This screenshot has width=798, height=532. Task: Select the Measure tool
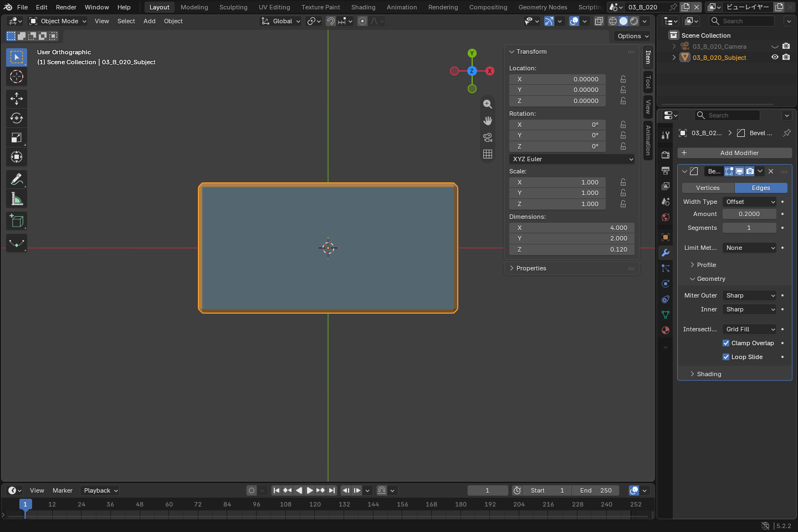(x=17, y=198)
